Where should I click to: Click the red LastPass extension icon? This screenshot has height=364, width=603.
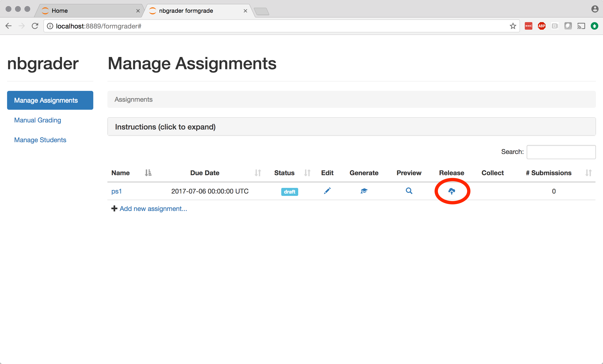[x=528, y=26]
